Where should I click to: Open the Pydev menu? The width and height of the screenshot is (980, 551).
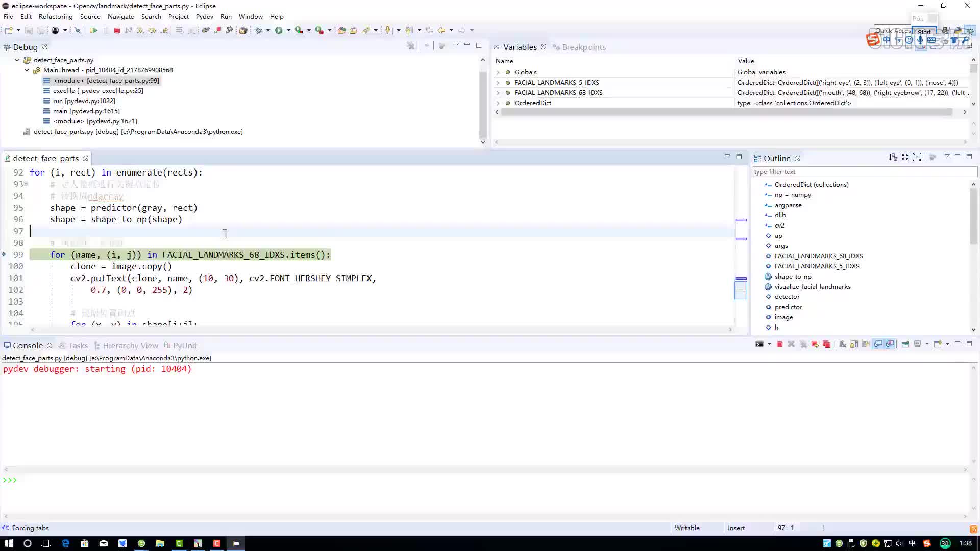(205, 17)
